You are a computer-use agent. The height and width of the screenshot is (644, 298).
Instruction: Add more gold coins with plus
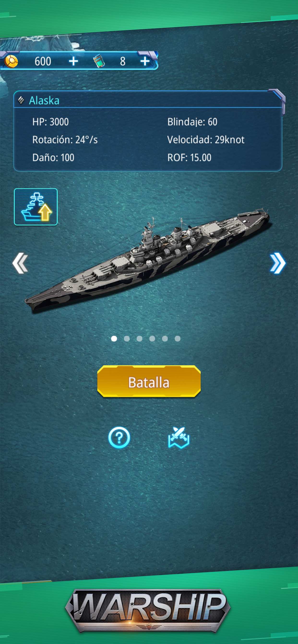click(x=73, y=61)
